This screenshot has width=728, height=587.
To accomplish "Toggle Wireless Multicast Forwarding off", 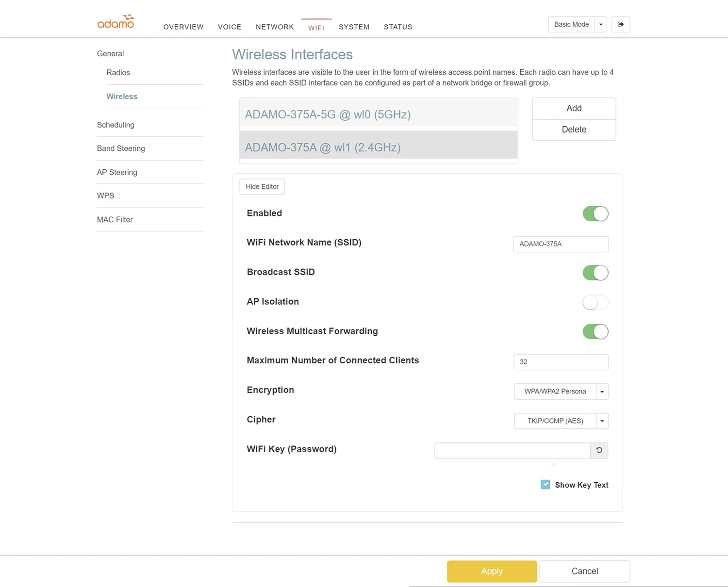I will click(x=595, y=332).
